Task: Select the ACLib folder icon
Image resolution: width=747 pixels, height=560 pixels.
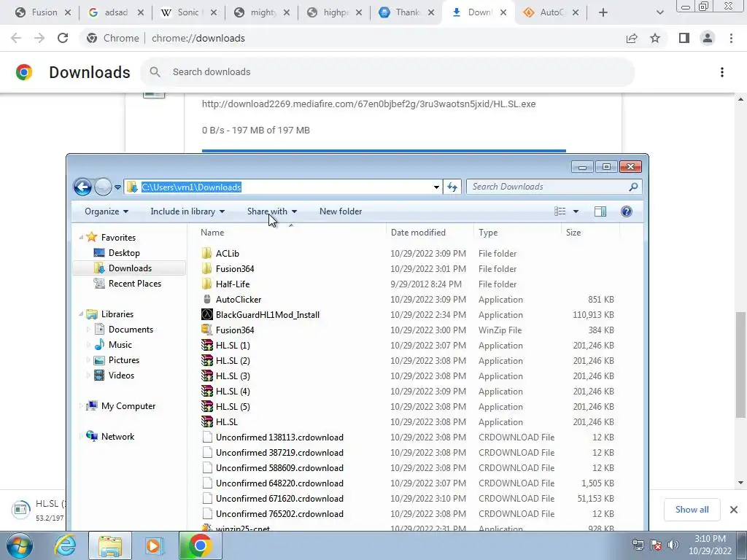Action: [206, 253]
